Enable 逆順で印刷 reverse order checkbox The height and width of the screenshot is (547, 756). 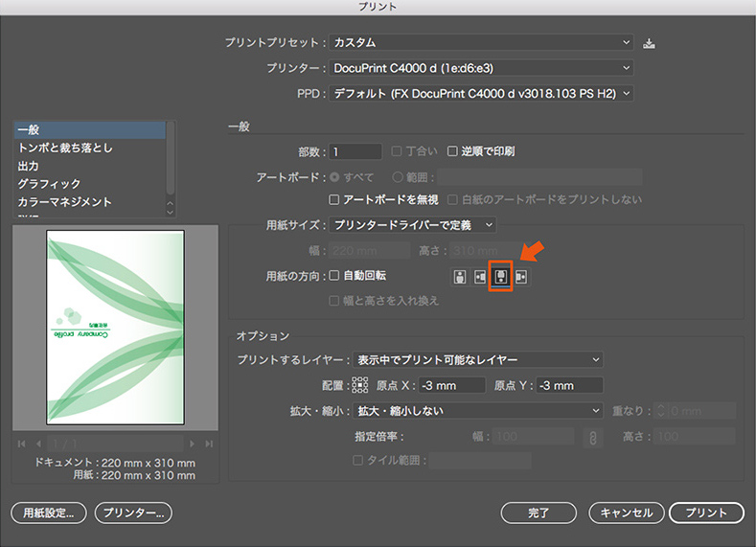point(452,151)
